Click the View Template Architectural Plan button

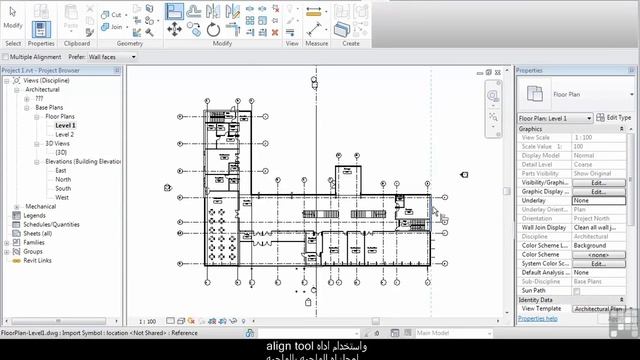(598, 309)
